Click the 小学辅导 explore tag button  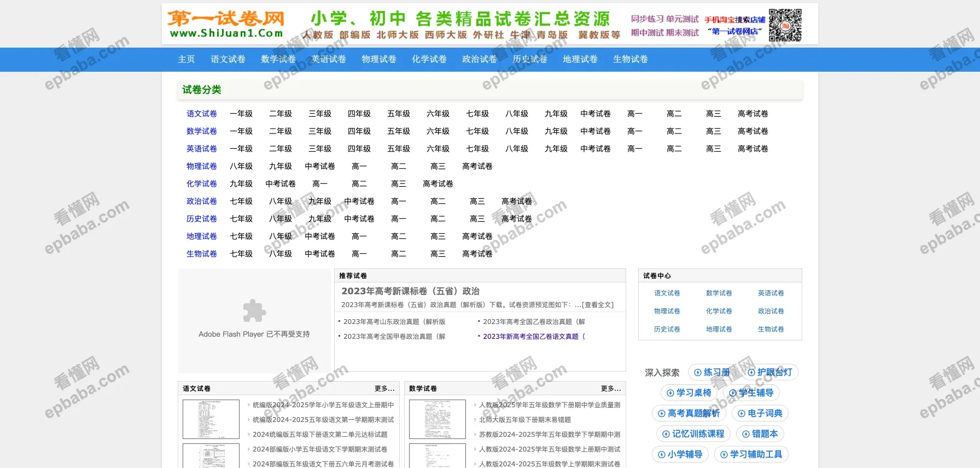680,454
